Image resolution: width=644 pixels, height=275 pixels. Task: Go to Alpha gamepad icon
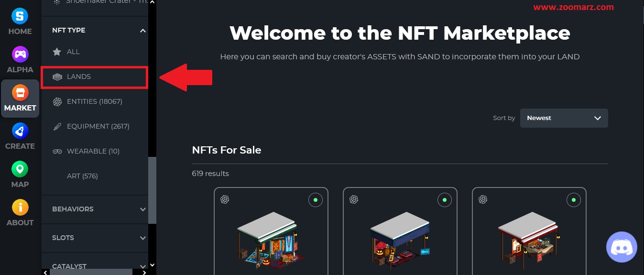20,54
